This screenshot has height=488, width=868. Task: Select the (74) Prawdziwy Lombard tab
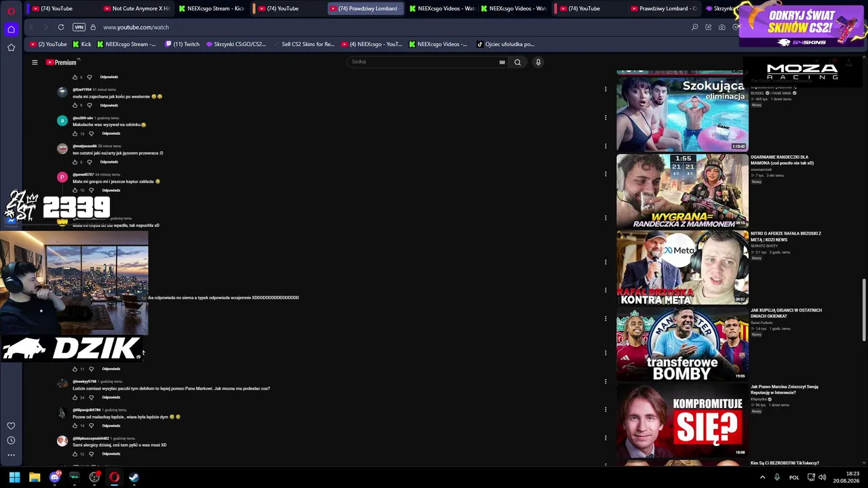click(x=366, y=9)
